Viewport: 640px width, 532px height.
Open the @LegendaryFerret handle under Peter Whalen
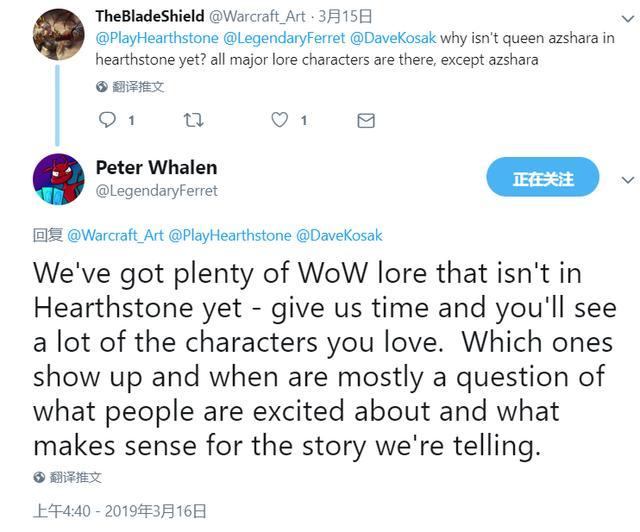click(x=156, y=190)
